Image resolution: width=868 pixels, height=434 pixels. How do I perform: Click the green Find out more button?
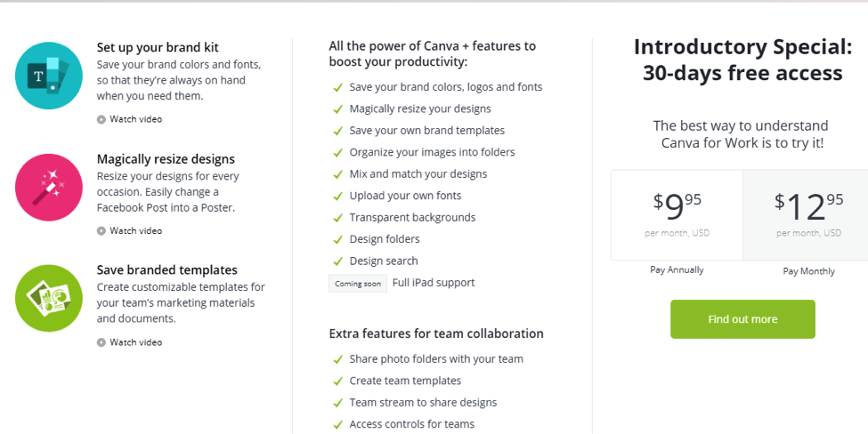tap(742, 319)
